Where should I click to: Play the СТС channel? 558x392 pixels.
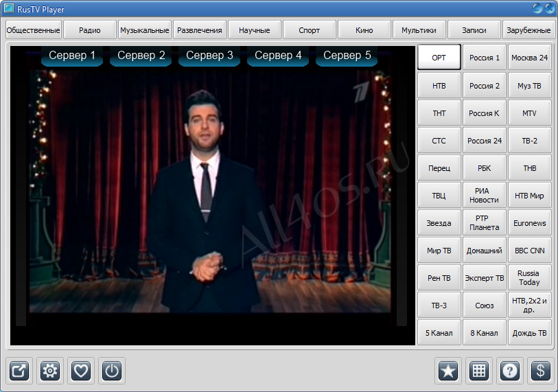439,140
